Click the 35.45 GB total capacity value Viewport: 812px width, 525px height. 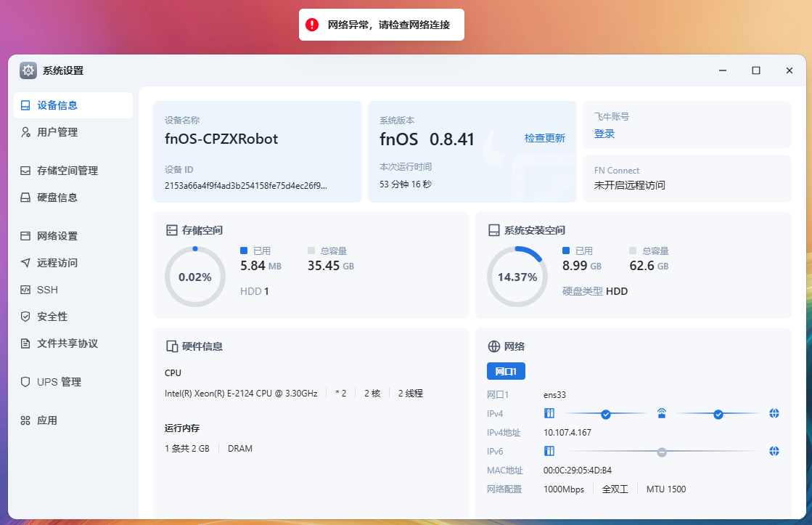[x=331, y=265]
